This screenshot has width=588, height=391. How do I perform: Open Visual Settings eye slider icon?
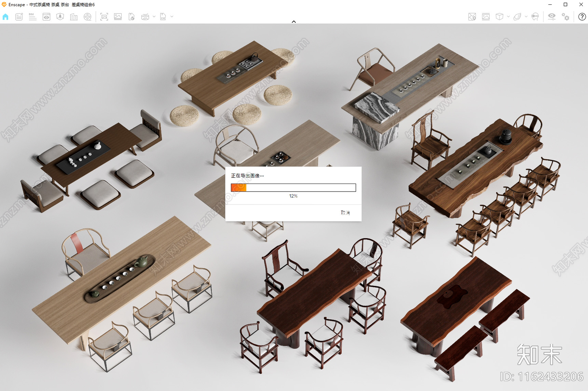[552, 17]
